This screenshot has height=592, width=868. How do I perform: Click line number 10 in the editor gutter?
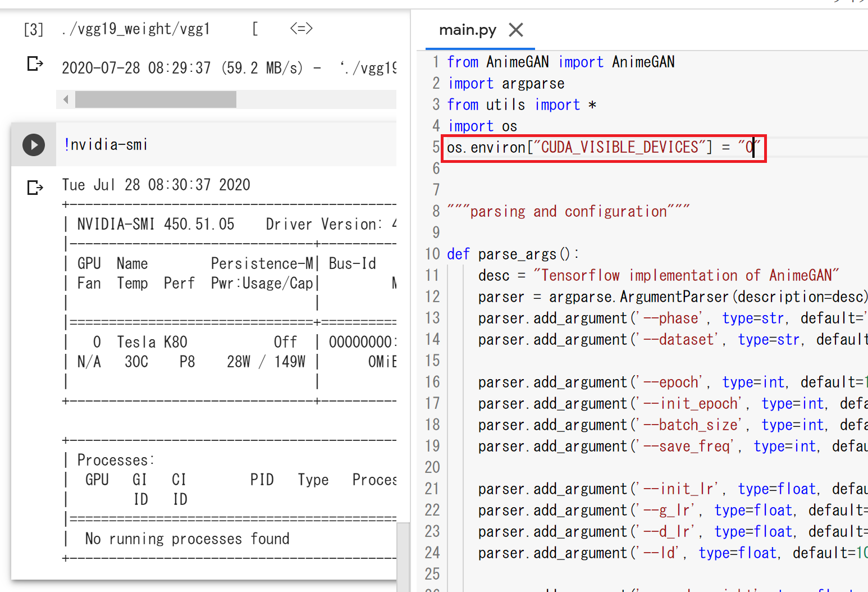(x=432, y=254)
